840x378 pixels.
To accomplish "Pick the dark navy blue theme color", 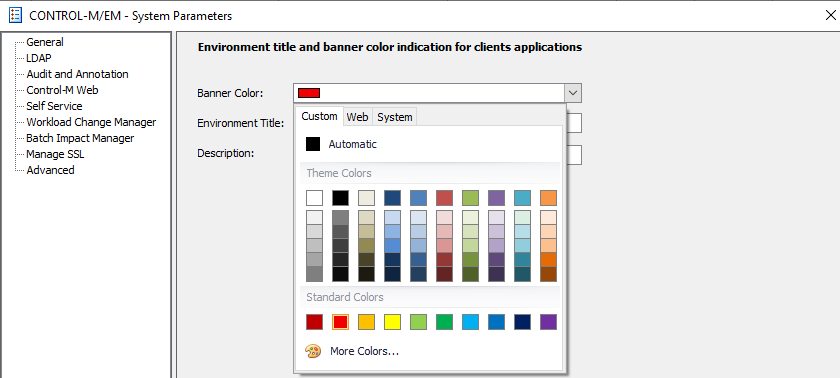I will click(392, 198).
